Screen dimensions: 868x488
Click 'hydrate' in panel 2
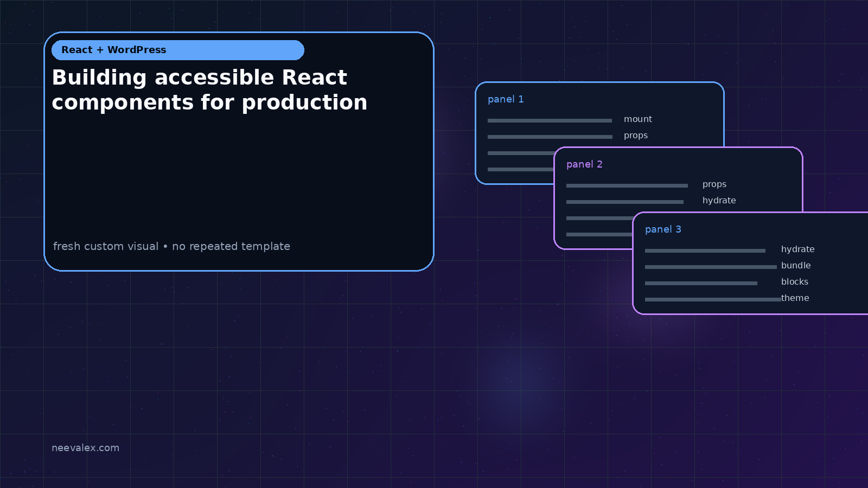coord(719,201)
